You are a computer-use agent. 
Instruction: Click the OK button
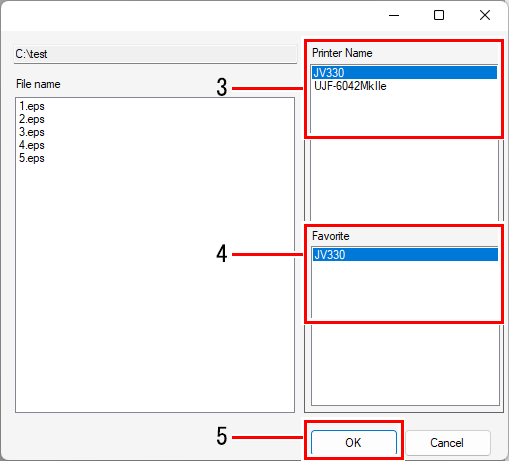pyautogui.click(x=354, y=443)
